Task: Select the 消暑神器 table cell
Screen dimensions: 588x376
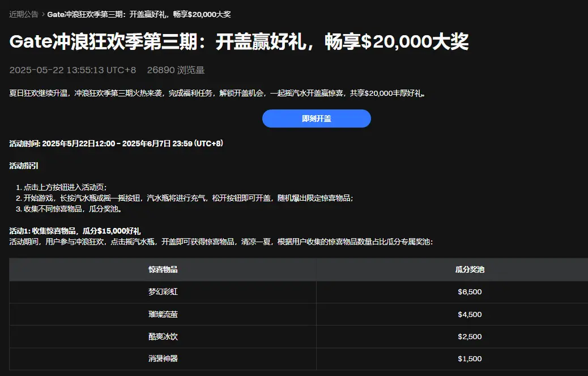Action: (163, 359)
